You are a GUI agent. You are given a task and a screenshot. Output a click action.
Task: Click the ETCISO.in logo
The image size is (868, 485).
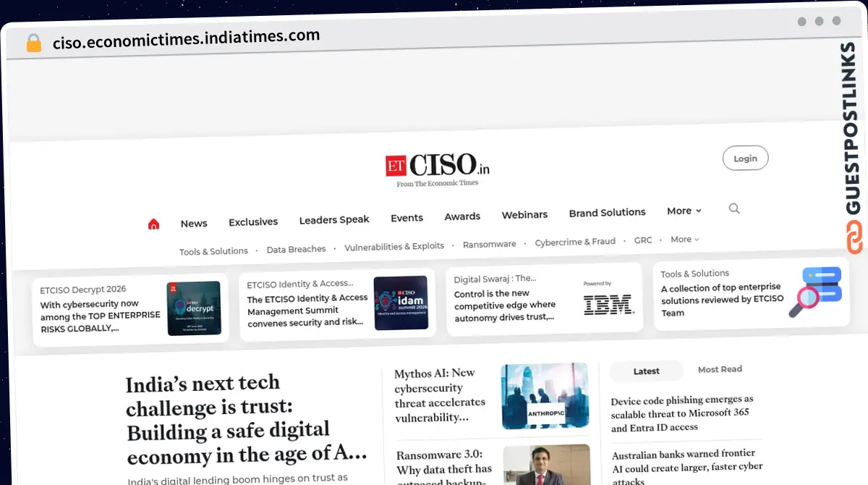click(437, 169)
